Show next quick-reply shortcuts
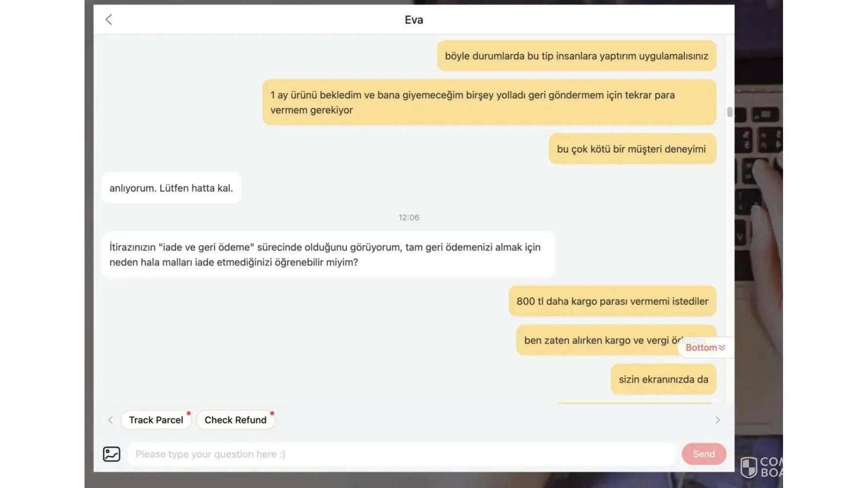This screenshot has width=868, height=488. pos(718,420)
